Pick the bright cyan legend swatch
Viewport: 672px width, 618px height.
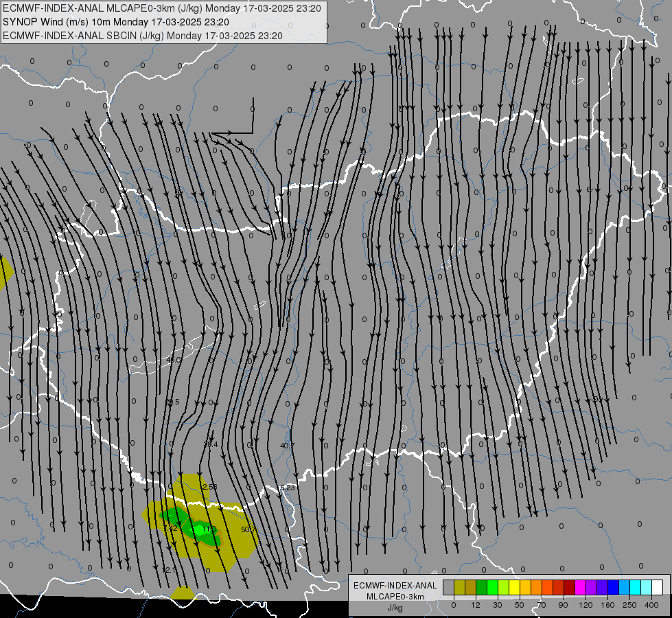(635, 587)
